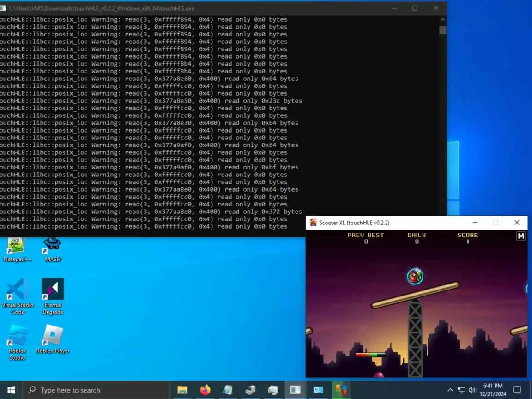Click the DAILY score label in game

tap(417, 235)
